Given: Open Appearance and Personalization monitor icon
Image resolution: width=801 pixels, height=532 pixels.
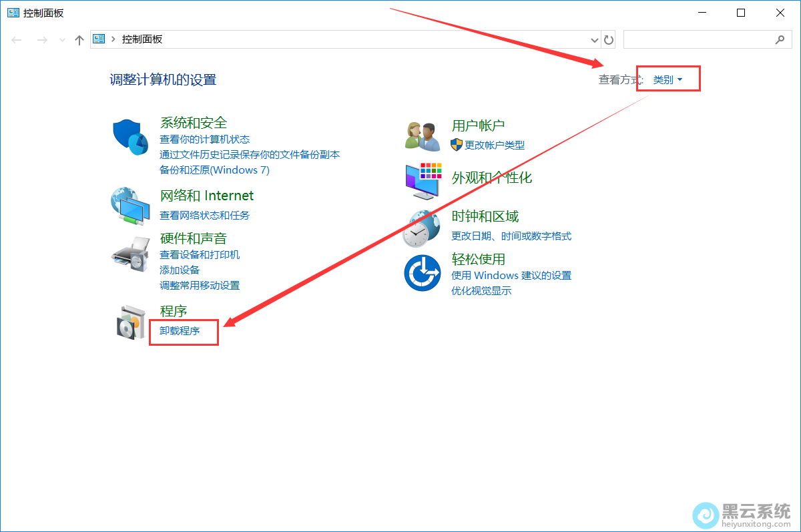Looking at the screenshot, I should (x=423, y=180).
